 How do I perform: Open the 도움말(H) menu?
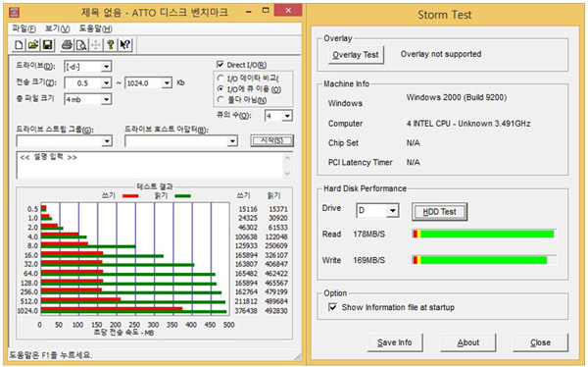(x=96, y=28)
